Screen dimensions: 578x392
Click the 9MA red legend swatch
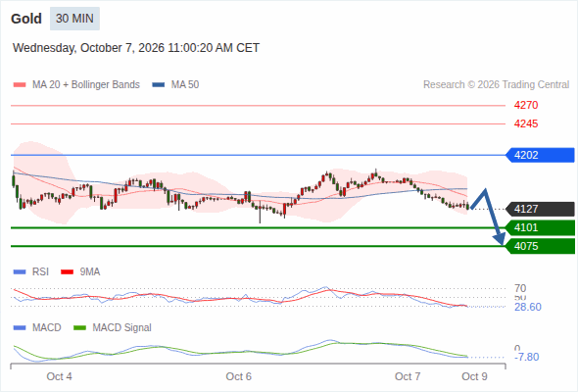tap(67, 272)
